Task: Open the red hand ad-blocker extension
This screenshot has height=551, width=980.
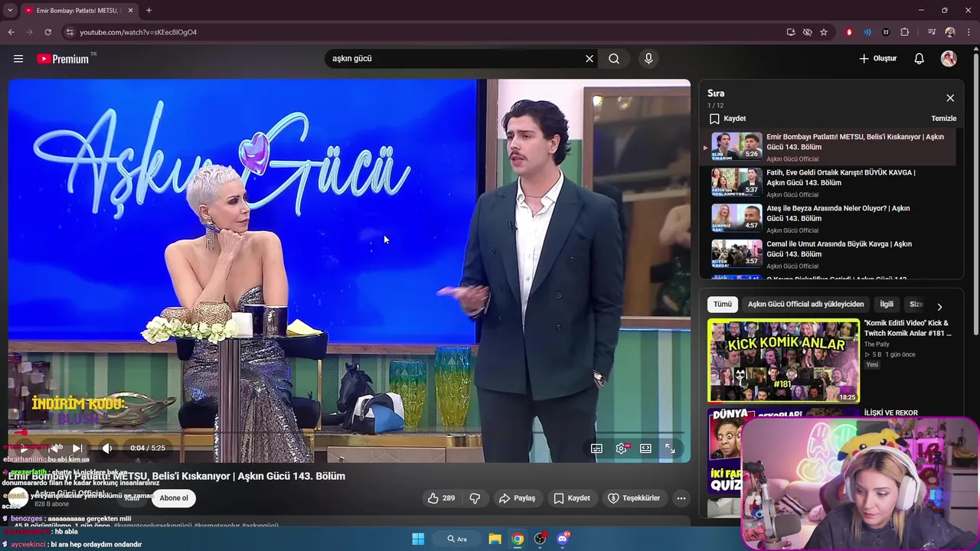Action: (849, 32)
